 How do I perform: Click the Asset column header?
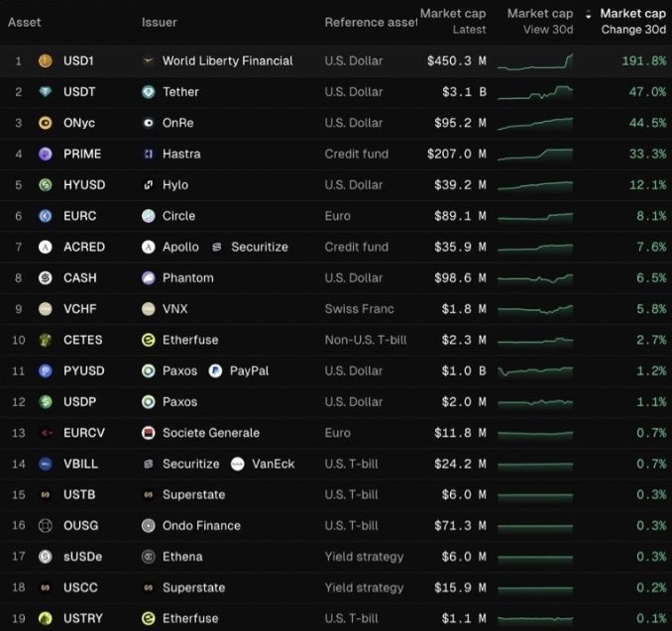tap(25, 22)
